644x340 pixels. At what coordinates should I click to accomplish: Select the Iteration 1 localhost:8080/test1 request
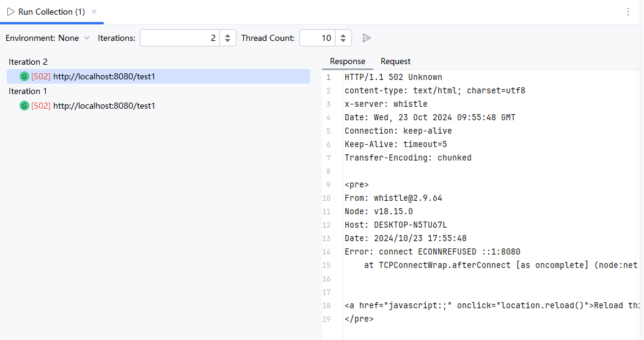pyautogui.click(x=104, y=106)
